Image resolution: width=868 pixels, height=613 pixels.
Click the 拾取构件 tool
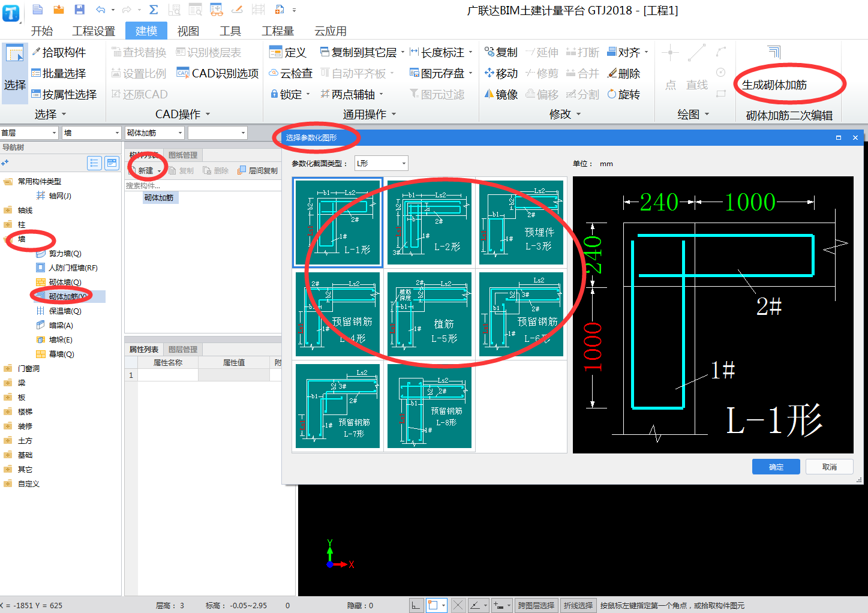[x=59, y=53]
